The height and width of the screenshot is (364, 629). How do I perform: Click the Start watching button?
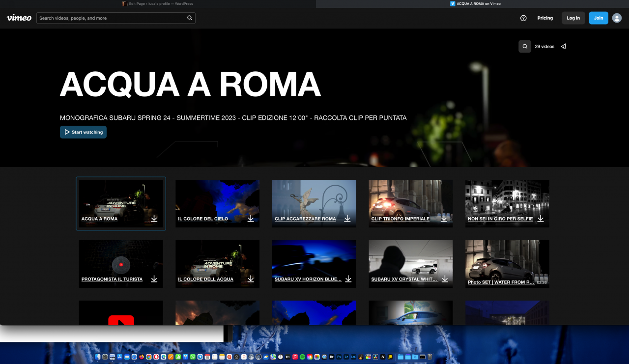tap(83, 132)
